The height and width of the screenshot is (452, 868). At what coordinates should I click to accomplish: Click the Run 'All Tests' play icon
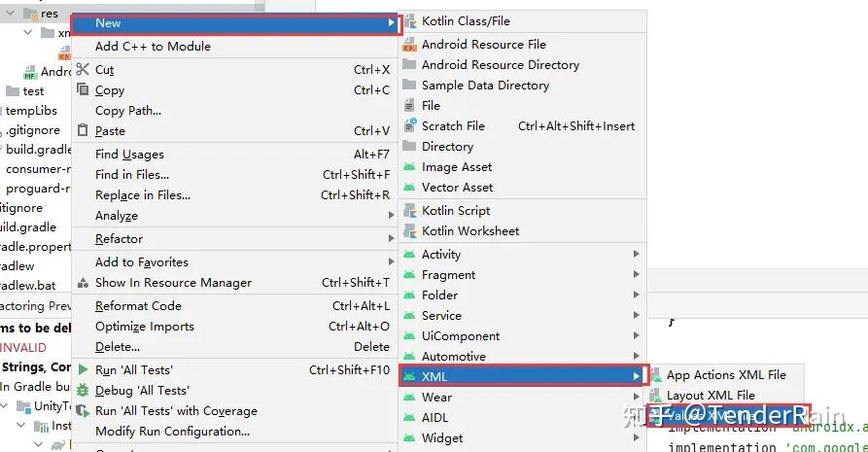tap(82, 370)
